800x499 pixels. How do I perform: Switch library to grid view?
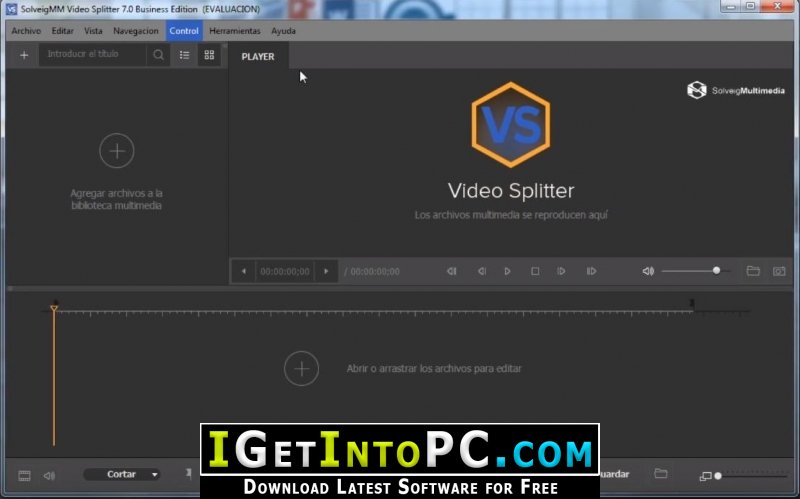tap(209, 55)
